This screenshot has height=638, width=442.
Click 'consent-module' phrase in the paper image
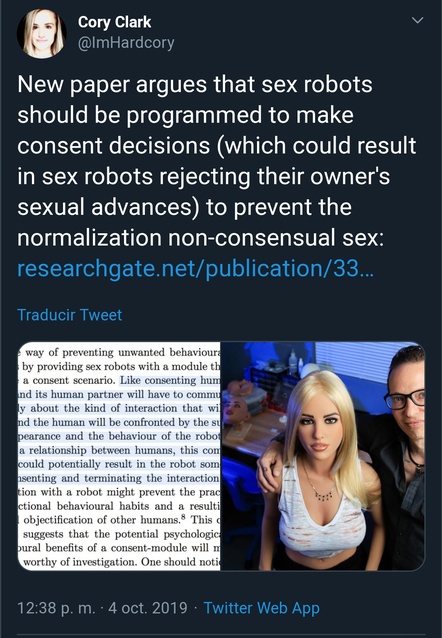pos(149,548)
